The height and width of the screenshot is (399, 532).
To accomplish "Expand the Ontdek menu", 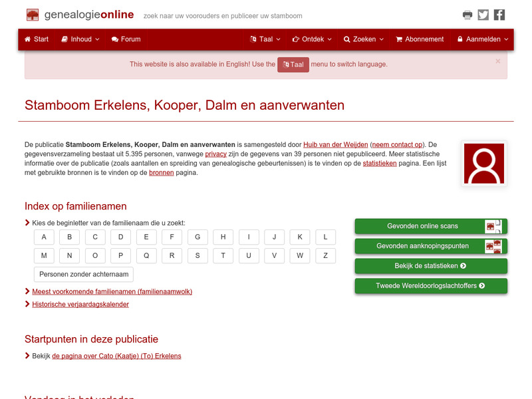I will click(x=312, y=39).
